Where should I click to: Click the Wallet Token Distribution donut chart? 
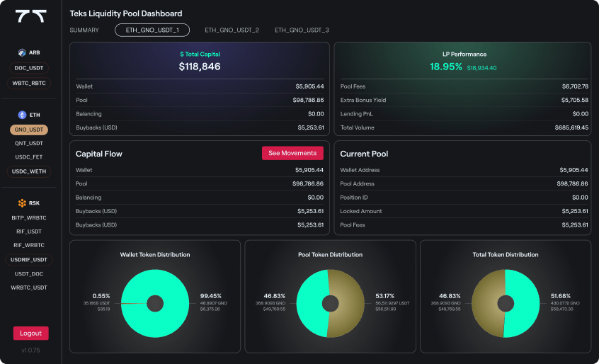(x=154, y=303)
